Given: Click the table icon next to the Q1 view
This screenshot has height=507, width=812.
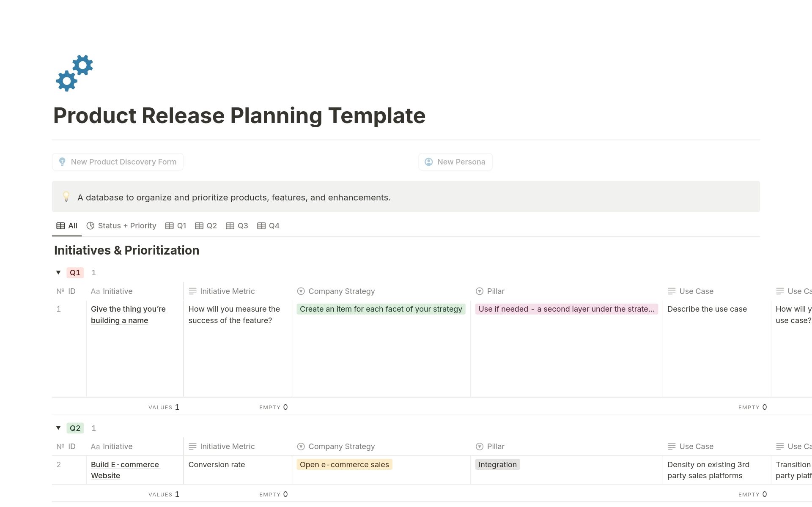Looking at the screenshot, I should [x=169, y=226].
